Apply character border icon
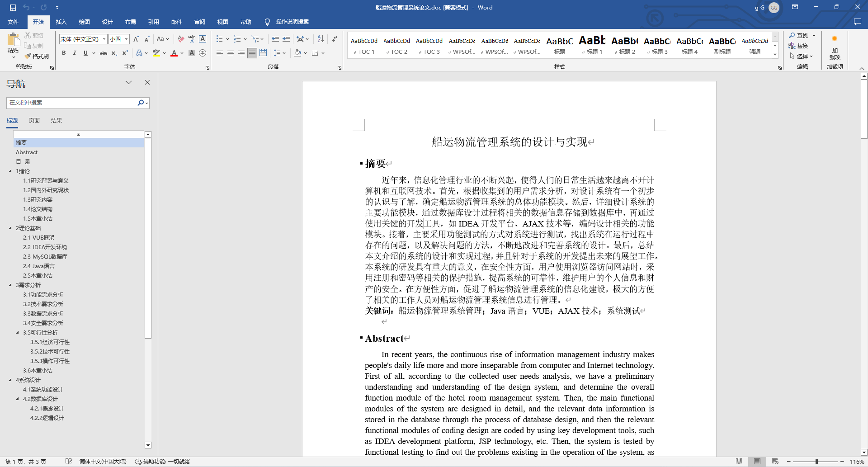The height and width of the screenshot is (467, 868). pos(203,39)
